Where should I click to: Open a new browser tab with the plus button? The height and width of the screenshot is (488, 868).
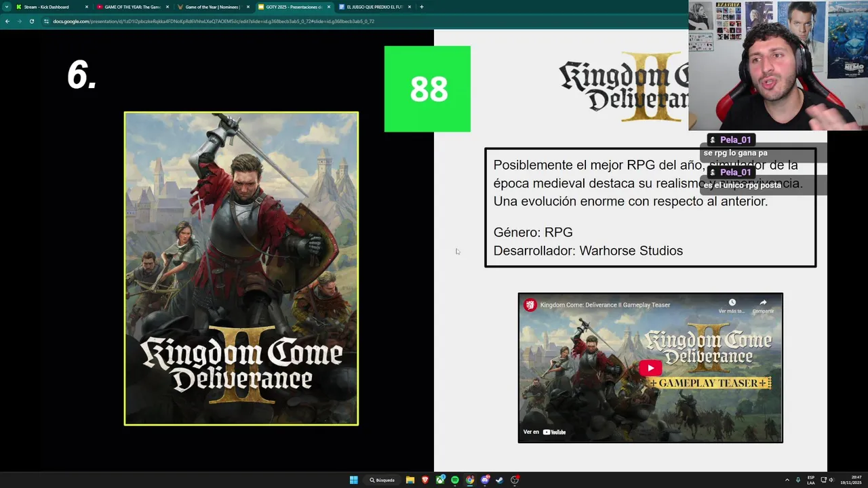pos(422,7)
